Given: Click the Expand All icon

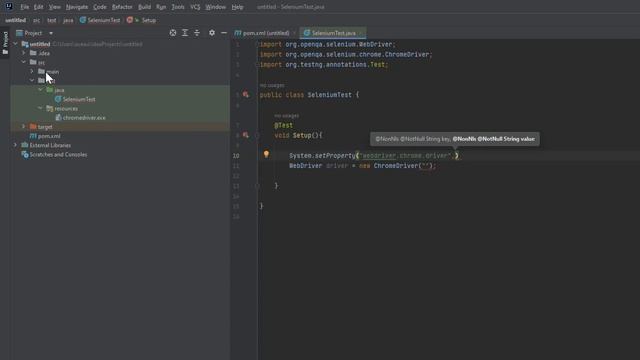Looking at the screenshot, I should [x=185, y=33].
